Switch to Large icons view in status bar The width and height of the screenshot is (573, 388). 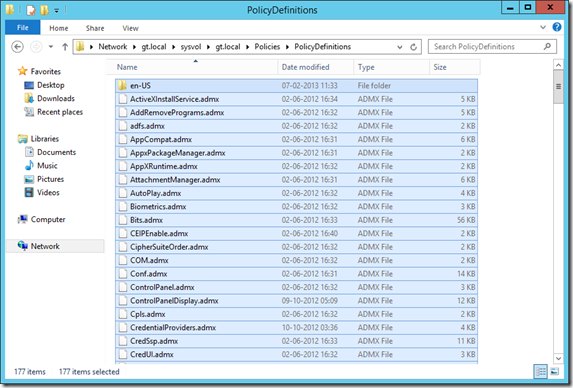pyautogui.click(x=554, y=372)
